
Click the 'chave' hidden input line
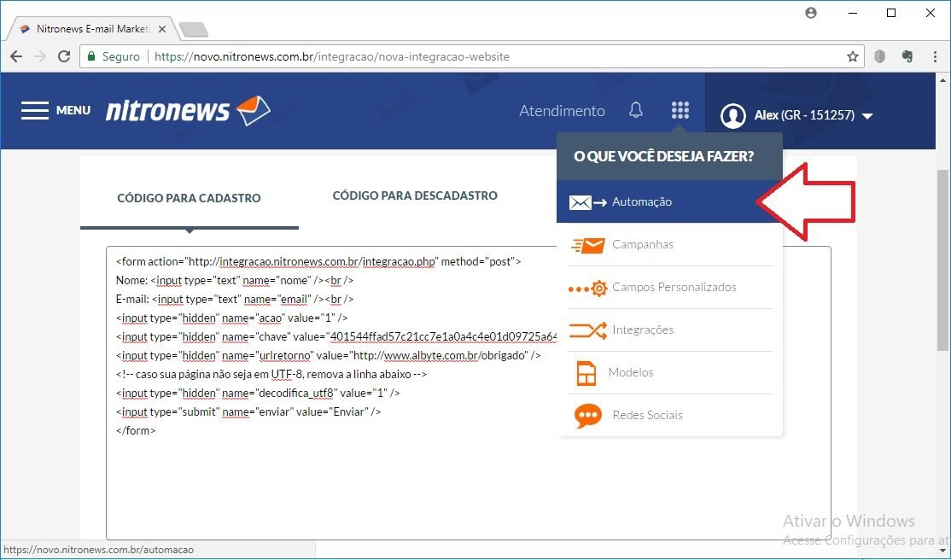336,336
